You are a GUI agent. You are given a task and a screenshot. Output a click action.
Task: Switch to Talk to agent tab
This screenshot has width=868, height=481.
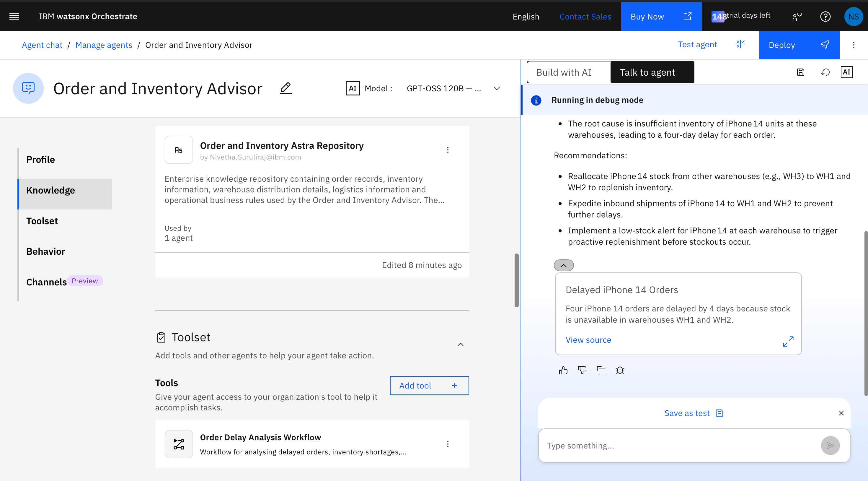click(x=652, y=72)
